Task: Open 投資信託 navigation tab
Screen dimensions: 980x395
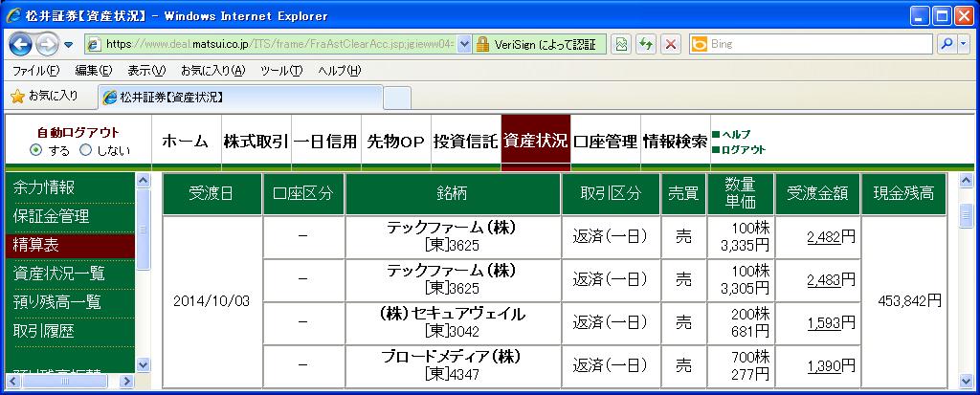Action: pyautogui.click(x=466, y=142)
